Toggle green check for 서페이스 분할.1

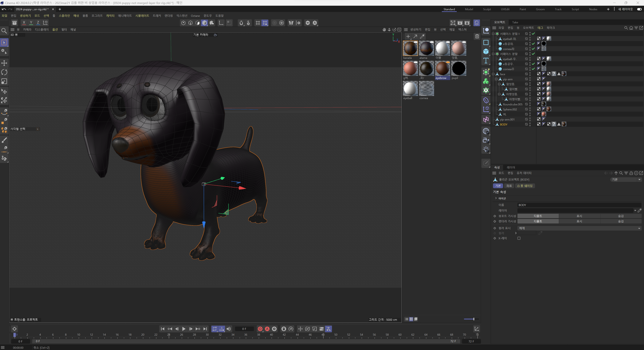(x=533, y=34)
